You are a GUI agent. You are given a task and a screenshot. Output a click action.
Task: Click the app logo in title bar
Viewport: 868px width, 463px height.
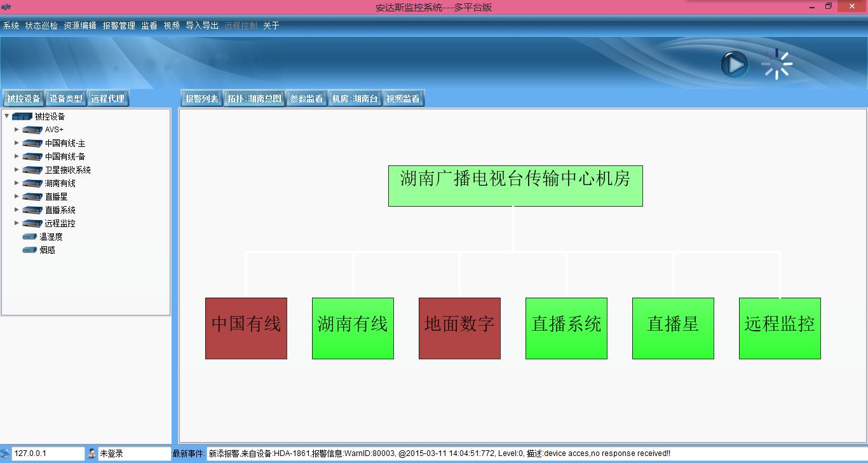(x=6, y=7)
